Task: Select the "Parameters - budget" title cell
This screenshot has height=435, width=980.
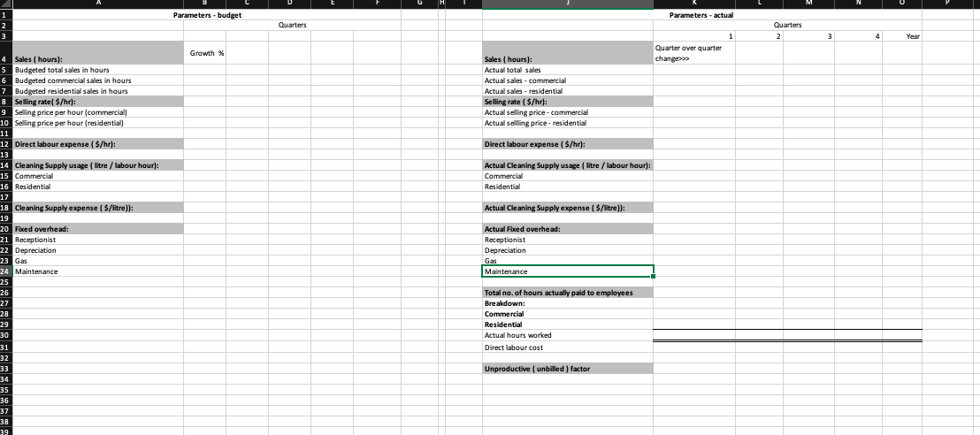Action: click(x=207, y=15)
